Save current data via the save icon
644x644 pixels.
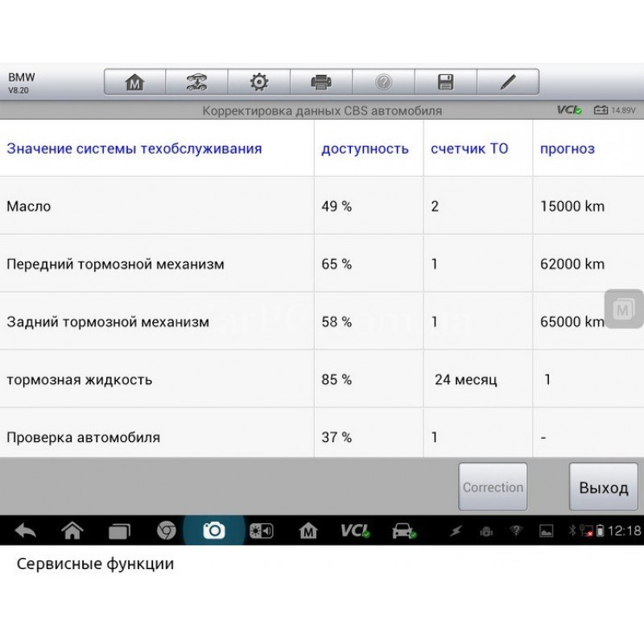445,82
